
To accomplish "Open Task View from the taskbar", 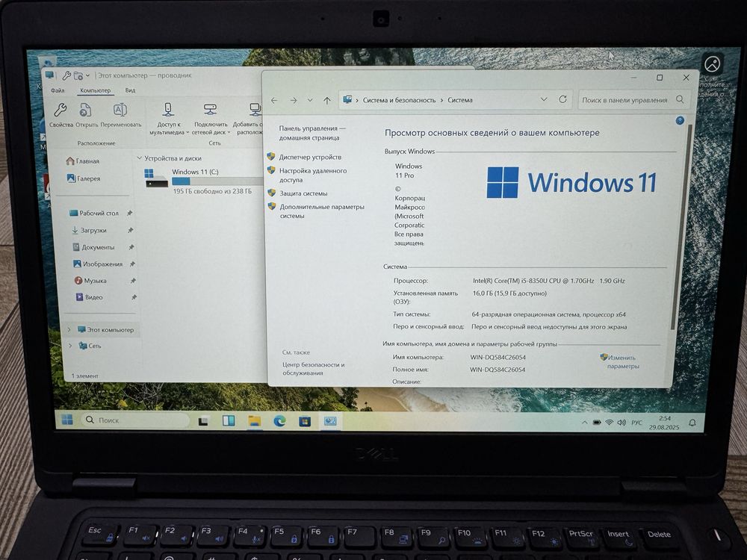I will [203, 421].
